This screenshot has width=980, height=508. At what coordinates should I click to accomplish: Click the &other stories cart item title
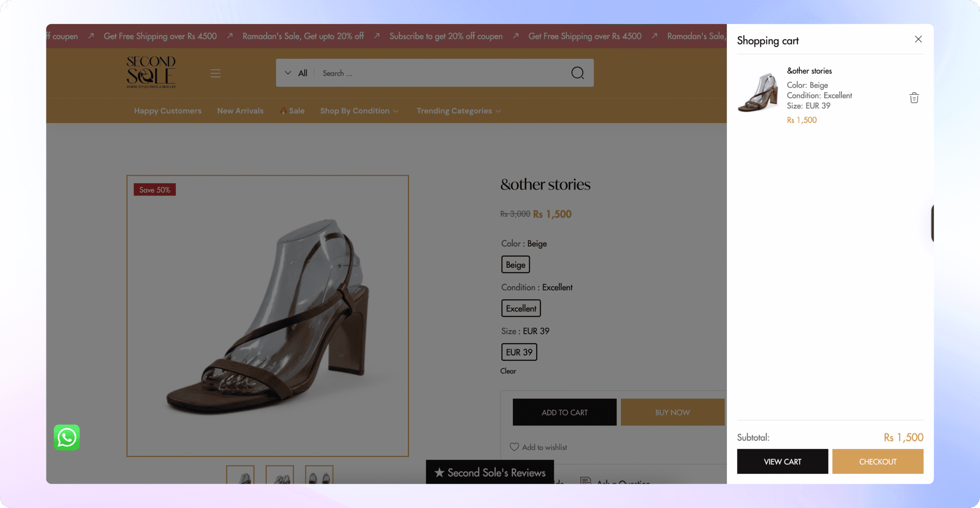tap(809, 71)
